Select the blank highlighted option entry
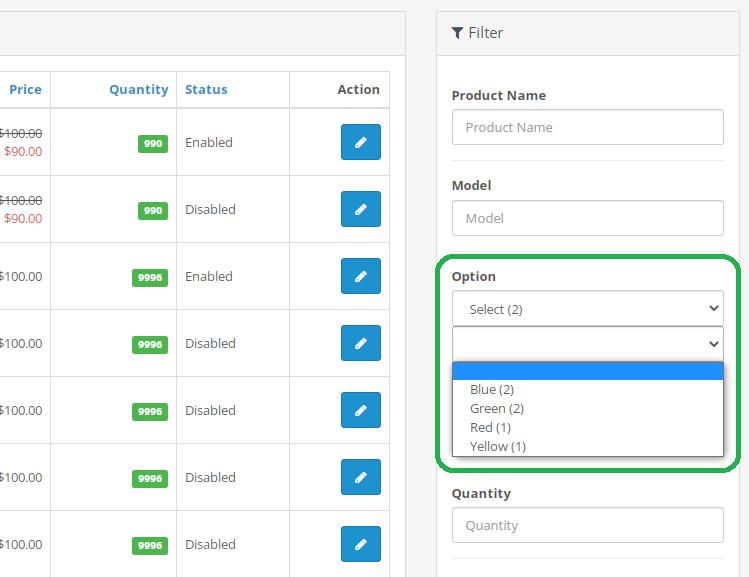The width and height of the screenshot is (749, 577). pyautogui.click(x=587, y=372)
